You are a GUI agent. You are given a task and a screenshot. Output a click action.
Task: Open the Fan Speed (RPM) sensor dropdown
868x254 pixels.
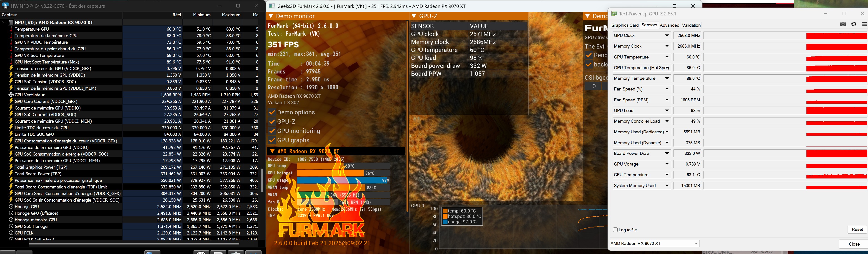point(667,100)
